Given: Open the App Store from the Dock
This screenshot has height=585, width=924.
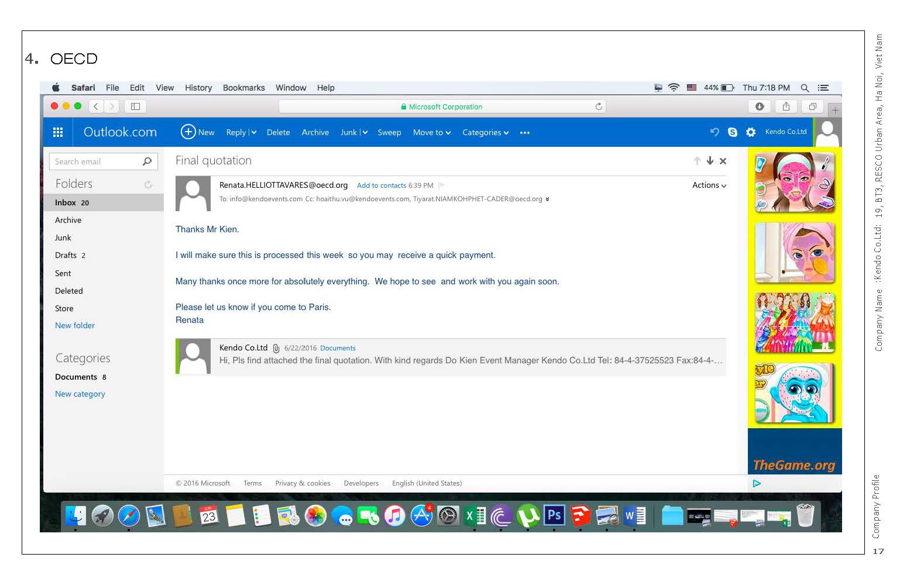Looking at the screenshot, I should click(421, 515).
